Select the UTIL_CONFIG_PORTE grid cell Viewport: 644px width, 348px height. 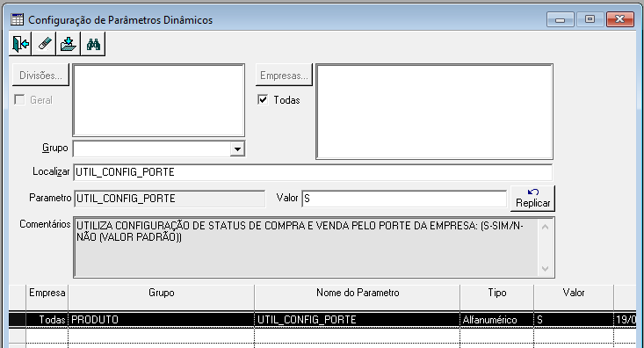pos(358,320)
